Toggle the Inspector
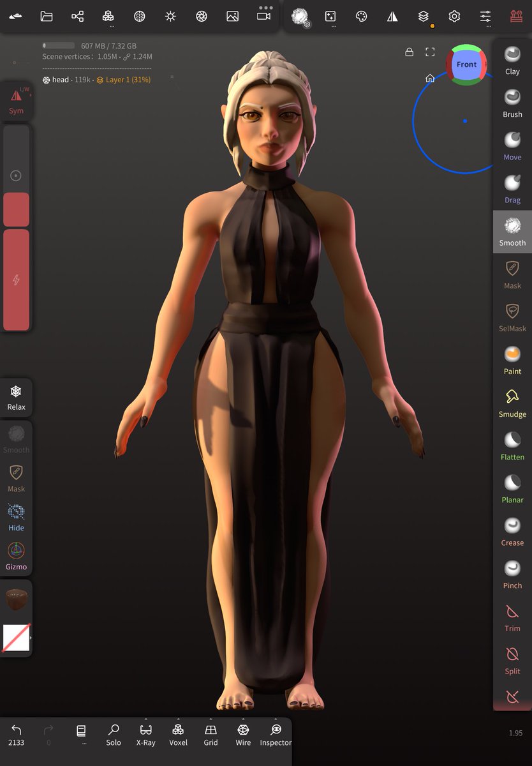Image resolution: width=532 pixels, height=766 pixels. click(276, 735)
